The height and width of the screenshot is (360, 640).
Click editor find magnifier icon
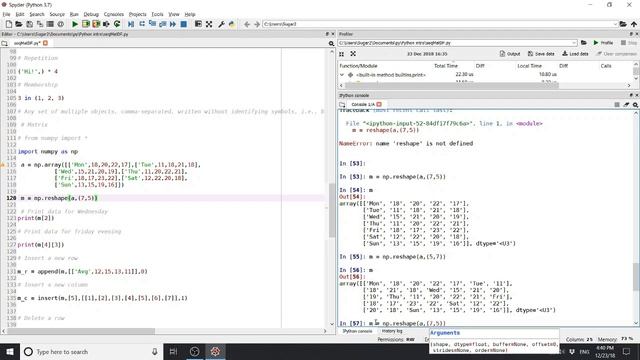[x=331, y=43]
